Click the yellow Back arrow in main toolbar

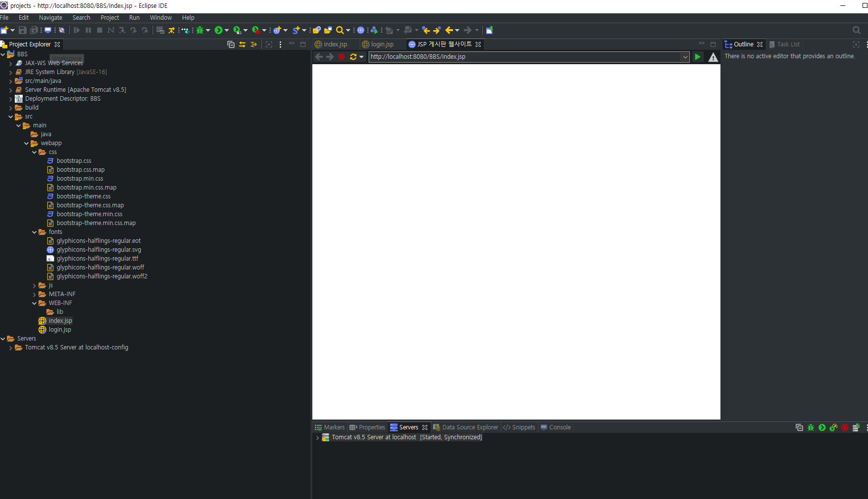pos(449,30)
